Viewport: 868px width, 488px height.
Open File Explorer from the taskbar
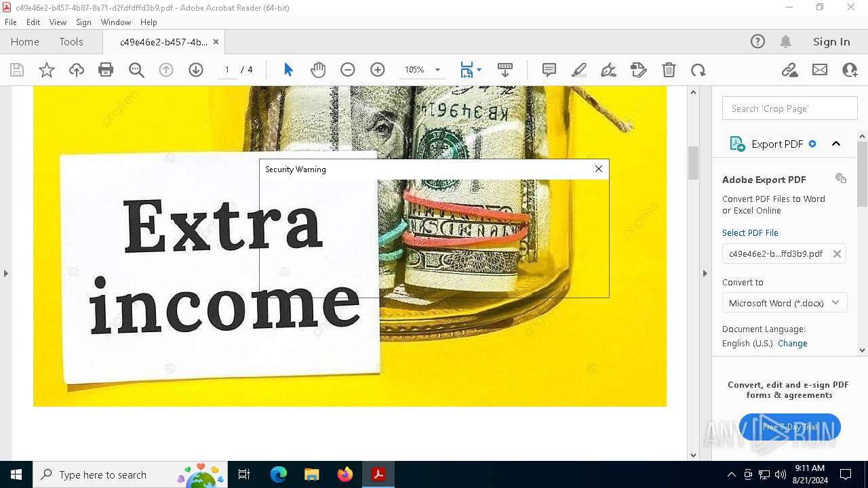[311, 474]
